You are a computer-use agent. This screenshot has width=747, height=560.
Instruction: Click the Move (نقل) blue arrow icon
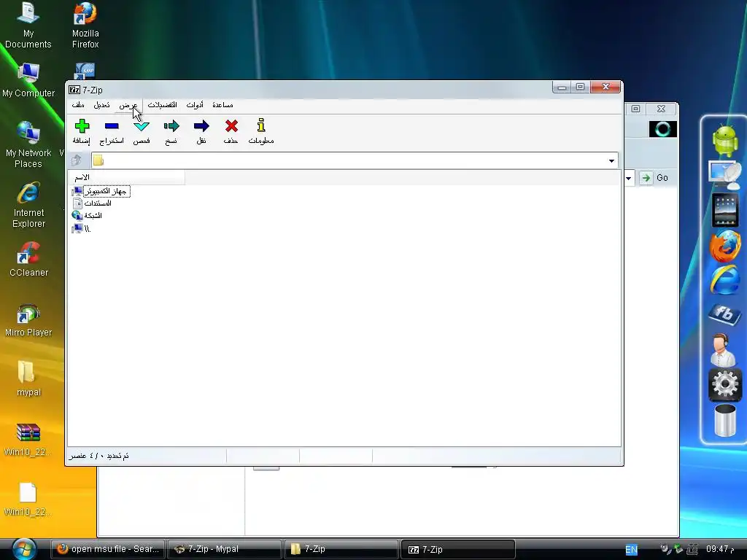coord(201,126)
